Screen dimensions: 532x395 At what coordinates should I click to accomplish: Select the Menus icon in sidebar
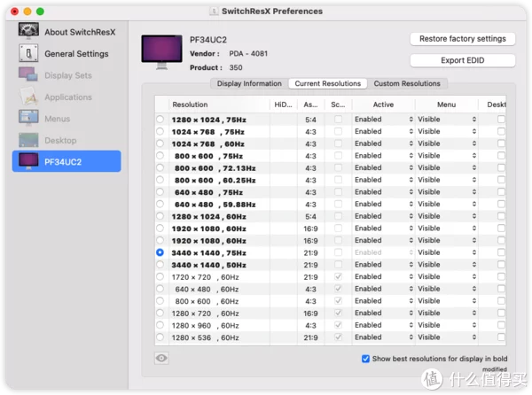click(x=28, y=118)
